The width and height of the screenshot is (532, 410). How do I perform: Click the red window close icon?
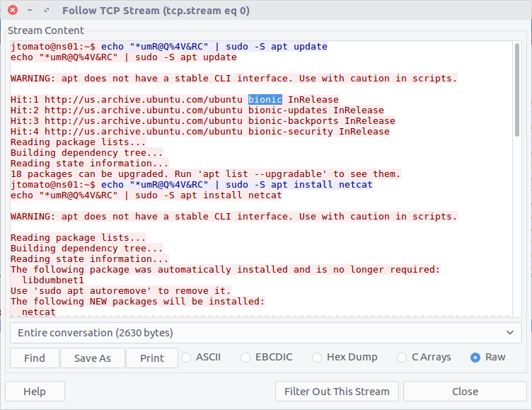(13, 11)
